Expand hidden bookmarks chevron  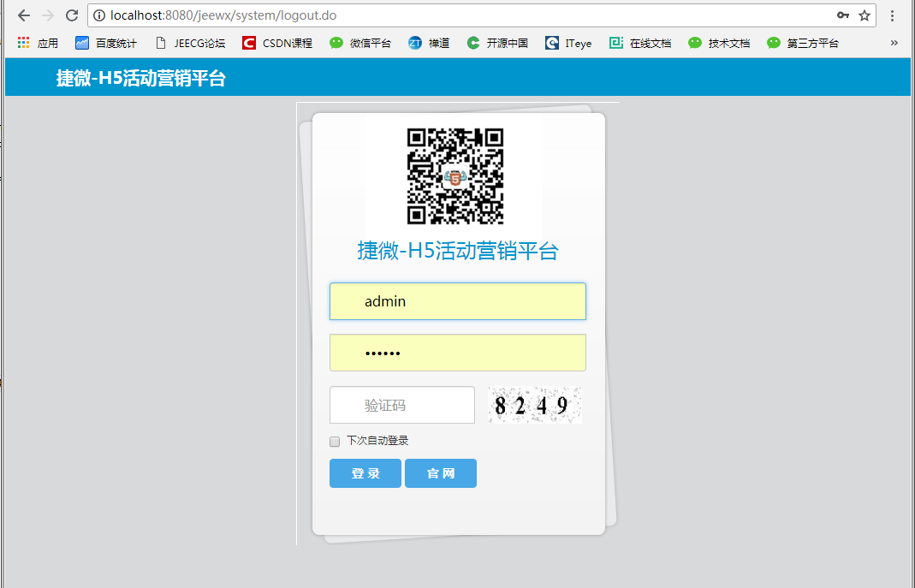[894, 43]
